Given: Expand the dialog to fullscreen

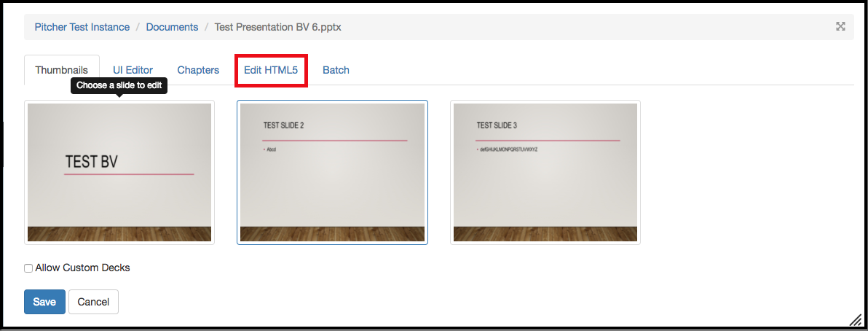Looking at the screenshot, I should coord(840,27).
